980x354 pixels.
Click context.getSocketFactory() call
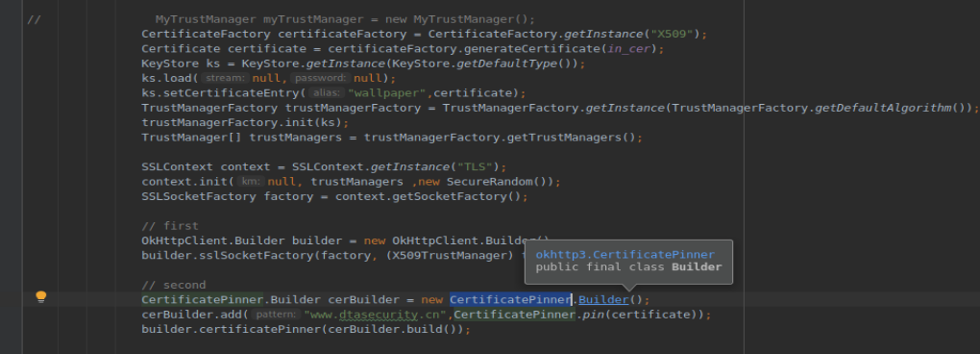click(429, 196)
